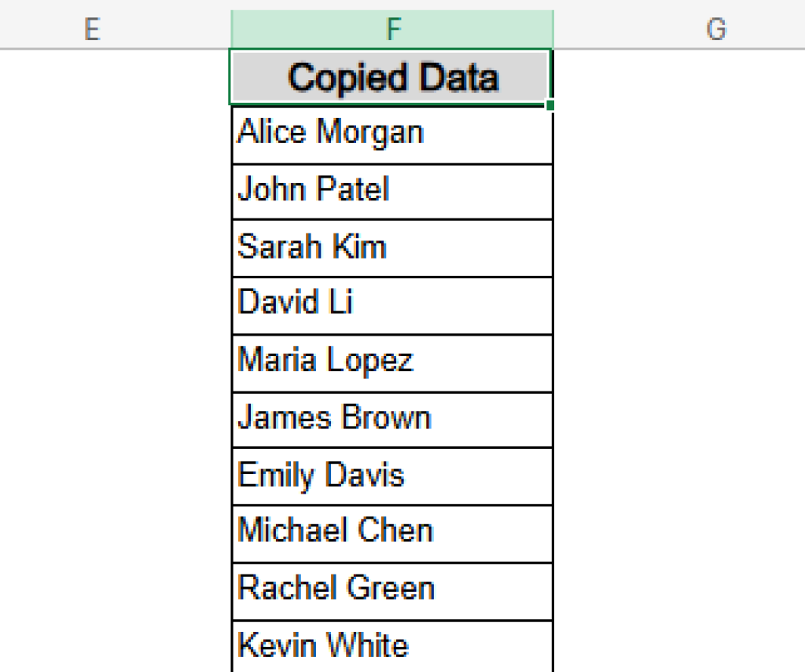Select column F header
The width and height of the screenshot is (805, 672).
(392, 29)
